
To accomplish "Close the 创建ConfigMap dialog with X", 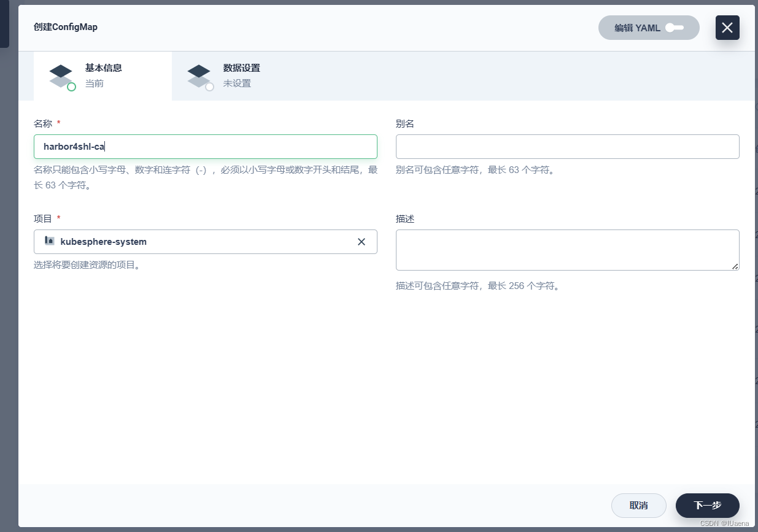I will click(727, 28).
